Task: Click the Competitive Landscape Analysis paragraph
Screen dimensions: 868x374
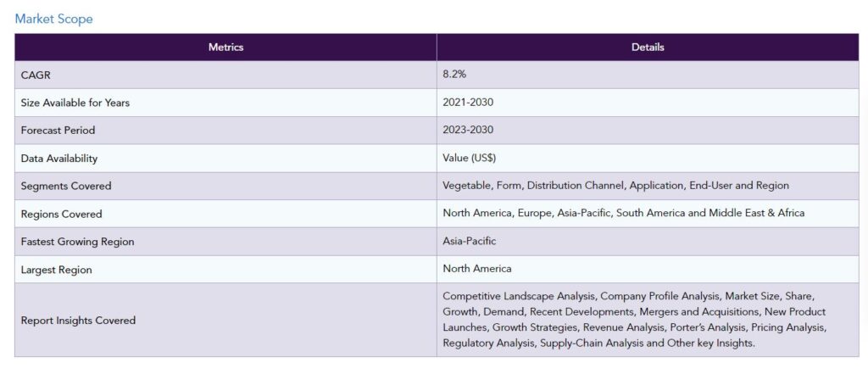Action: (x=634, y=320)
